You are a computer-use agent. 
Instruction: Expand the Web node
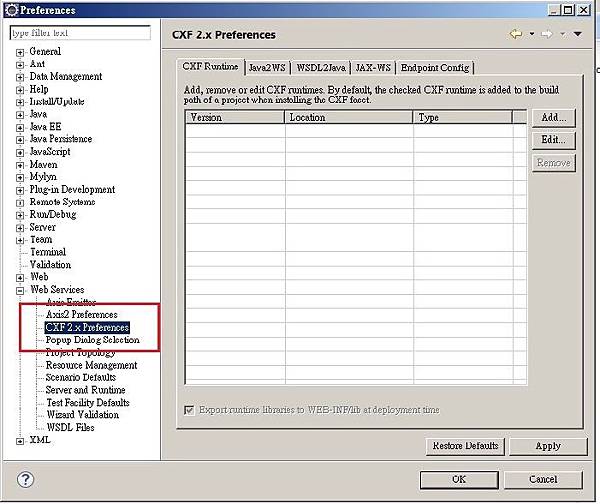(x=20, y=277)
